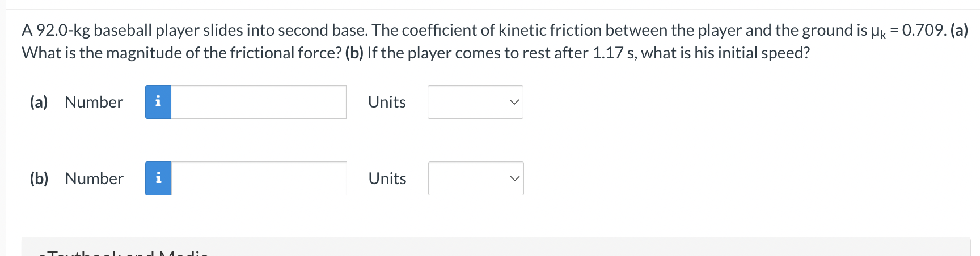980x256 pixels.
Task: Click the "(b)" label beside the second Number
Action: (39, 178)
